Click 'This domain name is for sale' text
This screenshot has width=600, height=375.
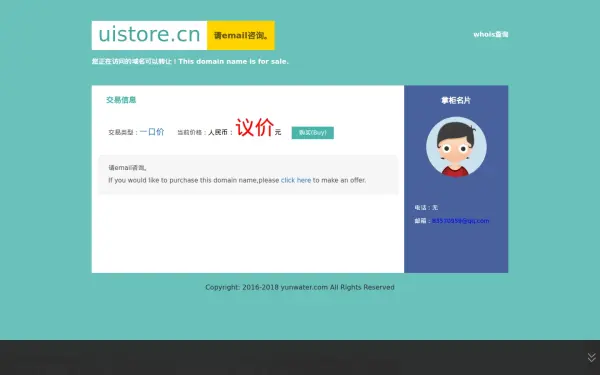click(233, 61)
